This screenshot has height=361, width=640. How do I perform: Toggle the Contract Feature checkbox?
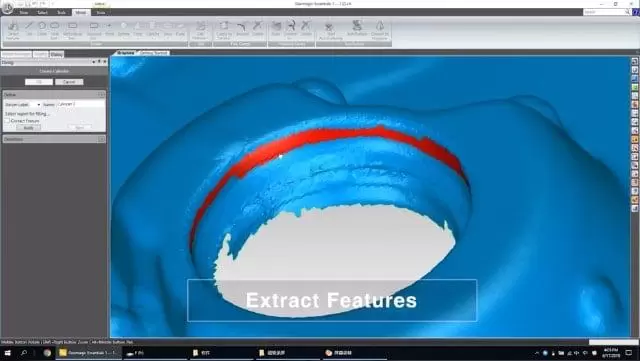tap(7, 121)
